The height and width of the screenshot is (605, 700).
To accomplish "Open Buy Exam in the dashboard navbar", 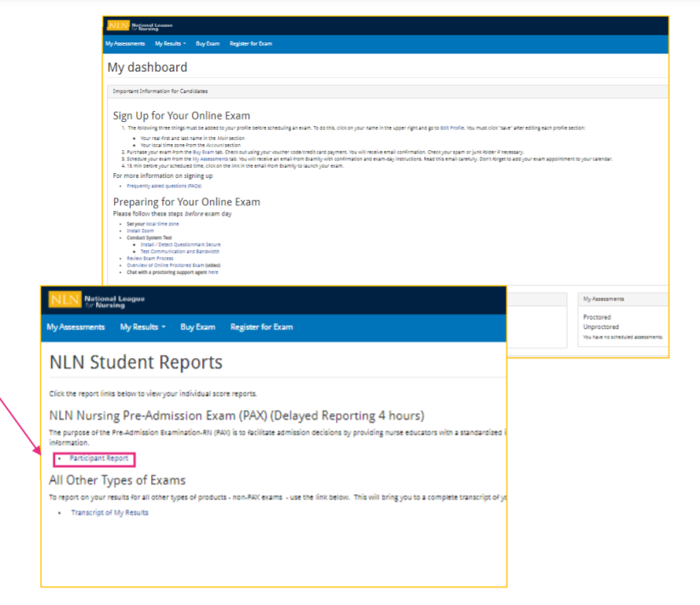I will pos(208,44).
